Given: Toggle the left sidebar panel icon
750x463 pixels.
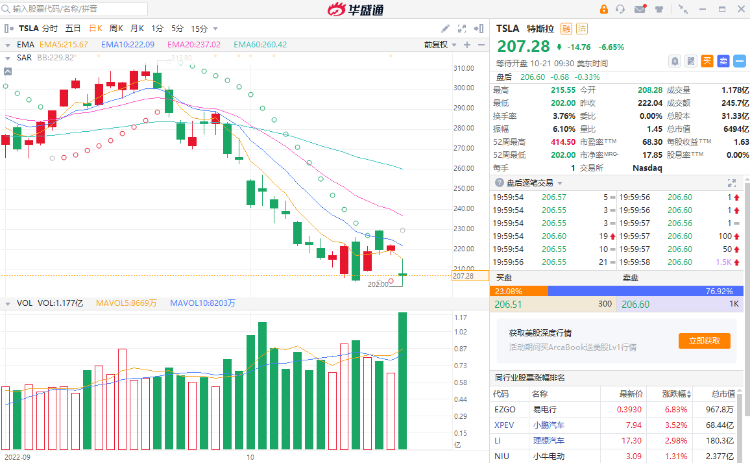Looking at the screenshot, I should [x=9, y=29].
